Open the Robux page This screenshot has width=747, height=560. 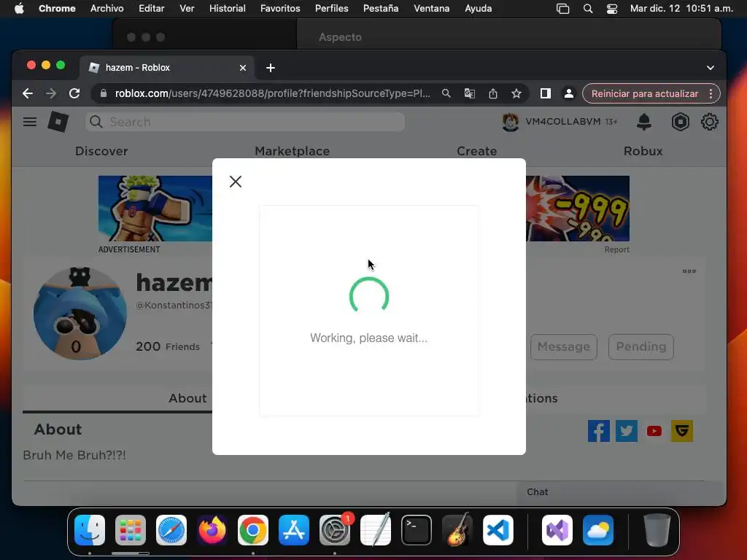[x=643, y=152]
